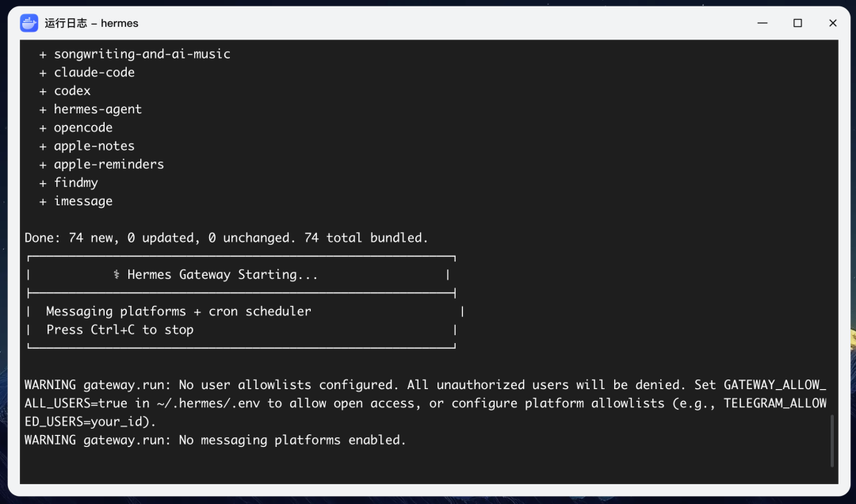The height and width of the screenshot is (504, 856).
Task: Click the "Messaging platforms + cron scheduler" line
Action: pyautogui.click(x=178, y=311)
